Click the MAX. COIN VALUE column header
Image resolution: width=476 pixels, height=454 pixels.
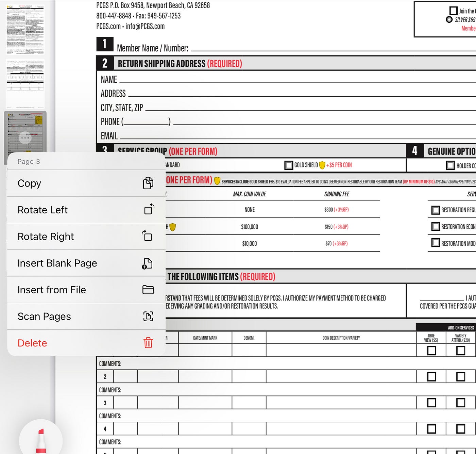(250, 194)
